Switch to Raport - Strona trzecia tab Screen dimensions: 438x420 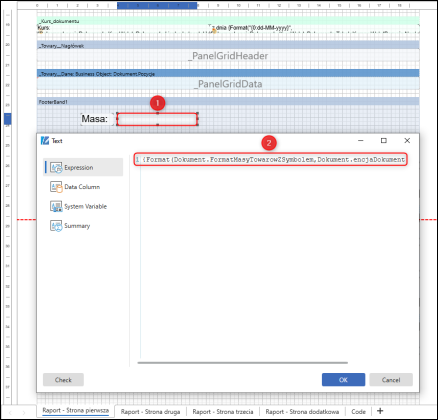(223, 412)
